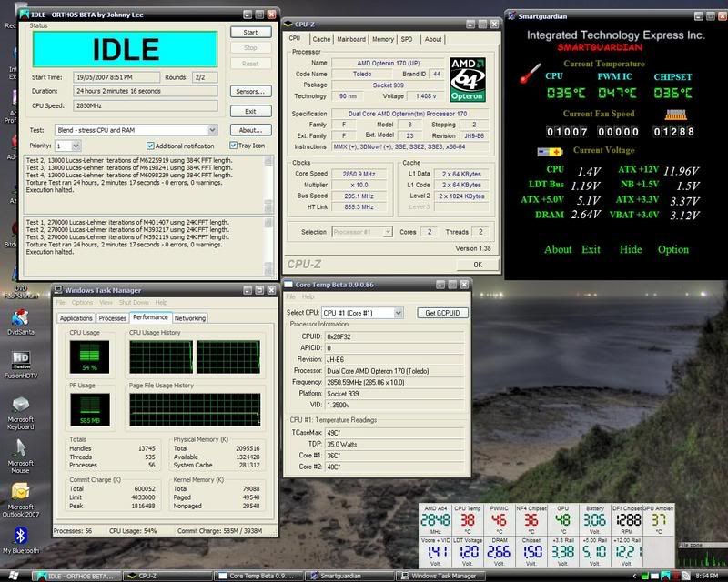Select the Microsoft Mouse desktop icon
The width and height of the screenshot is (728, 582).
(x=20, y=457)
